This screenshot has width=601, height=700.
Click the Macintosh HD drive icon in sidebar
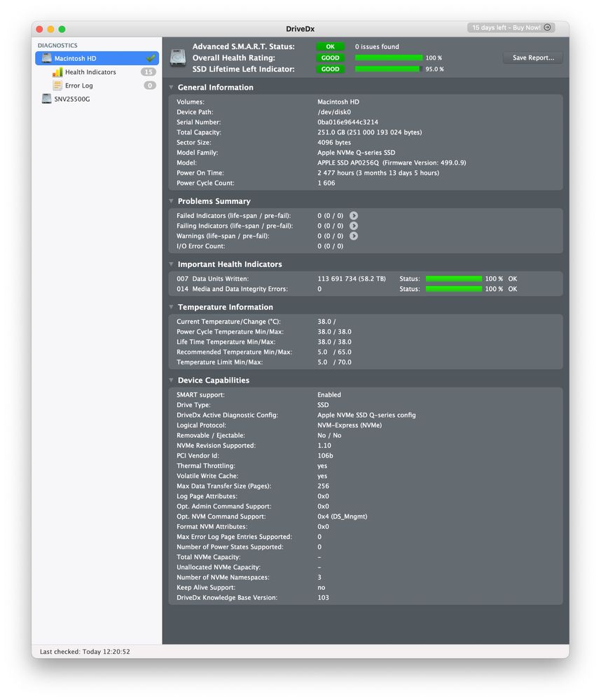46,58
